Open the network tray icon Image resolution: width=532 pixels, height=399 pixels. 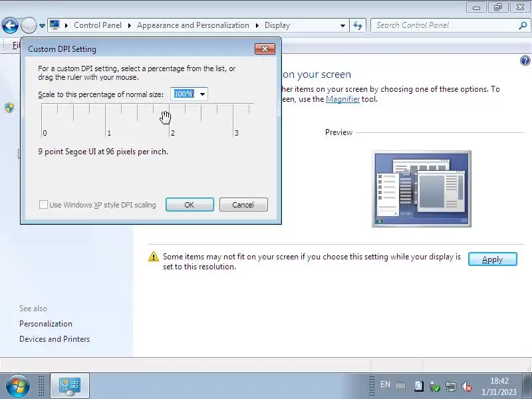[x=451, y=386]
